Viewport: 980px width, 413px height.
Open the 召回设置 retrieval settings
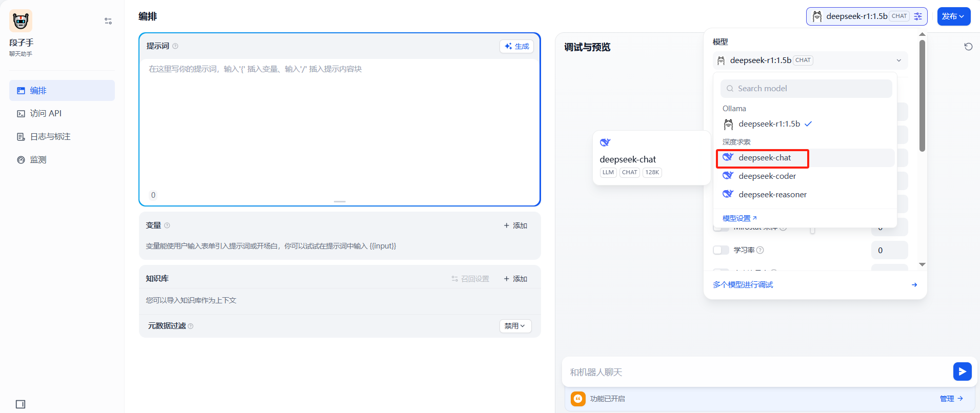[470, 279]
